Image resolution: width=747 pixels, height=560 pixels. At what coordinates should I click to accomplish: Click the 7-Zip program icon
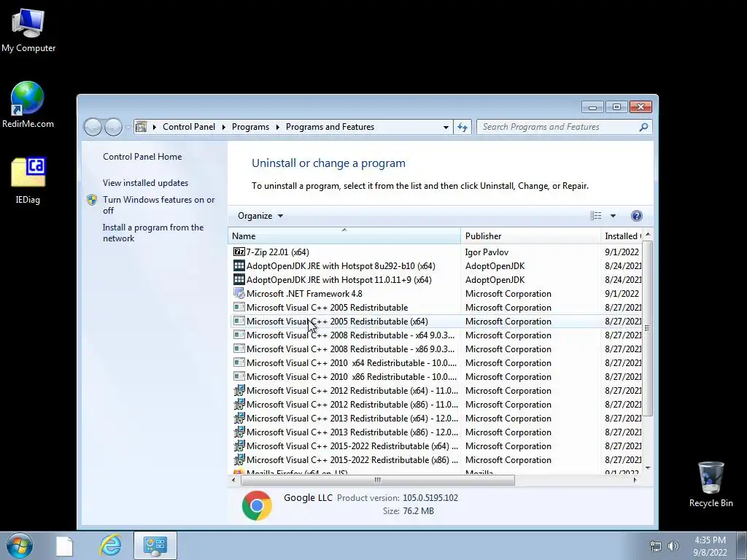239,252
